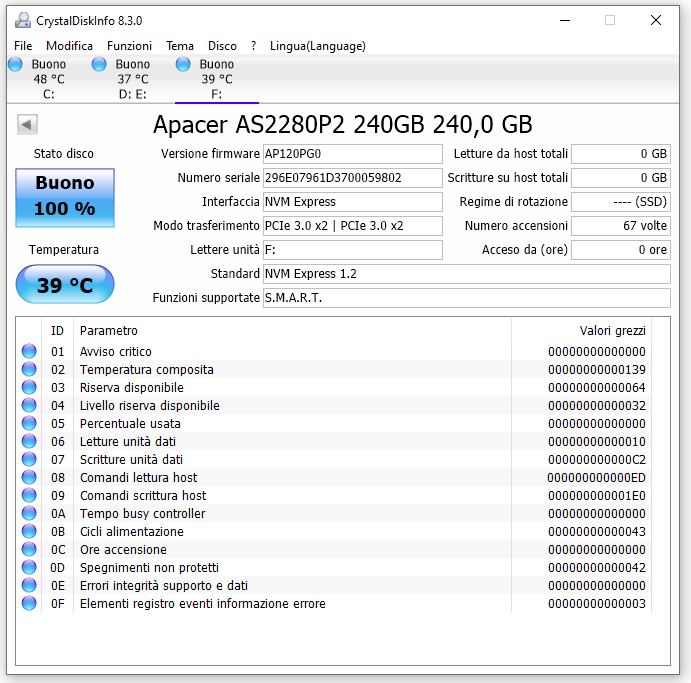Click raw value 000000000001E0
The height and width of the screenshot is (683, 691).
[x=597, y=495]
